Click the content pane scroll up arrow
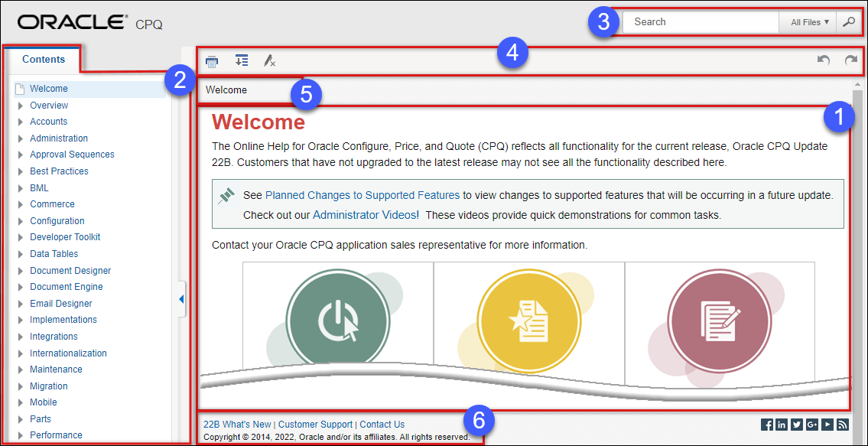The height and width of the screenshot is (446, 868). pos(857,84)
